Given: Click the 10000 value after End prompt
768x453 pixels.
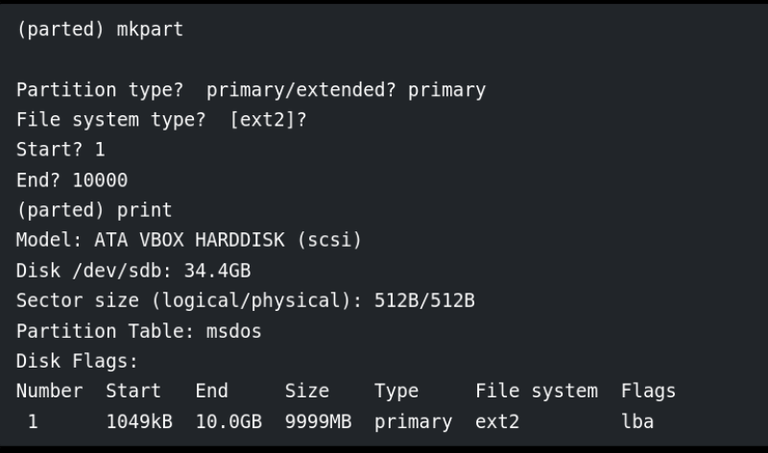Looking at the screenshot, I should pyautogui.click(x=99, y=181).
